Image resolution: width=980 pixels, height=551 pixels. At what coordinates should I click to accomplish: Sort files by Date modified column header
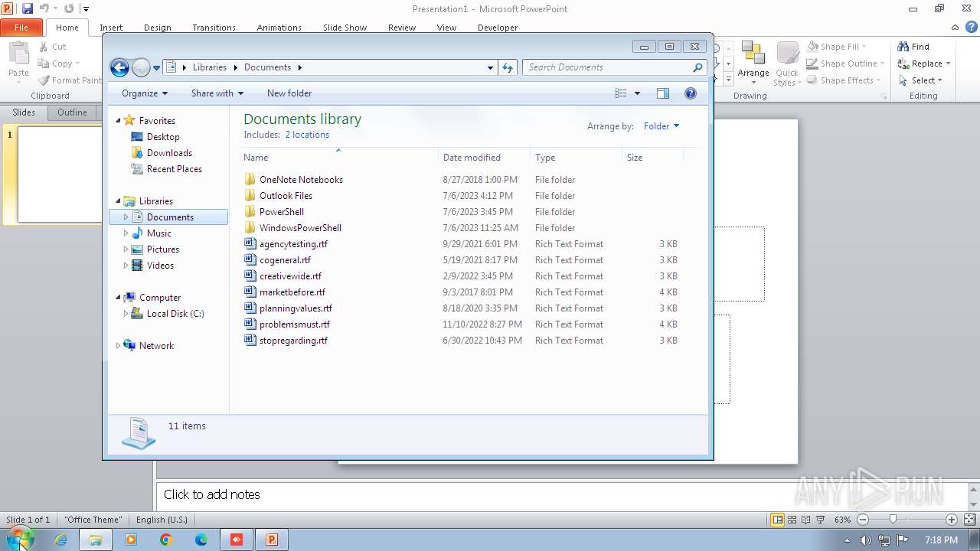[x=485, y=158]
